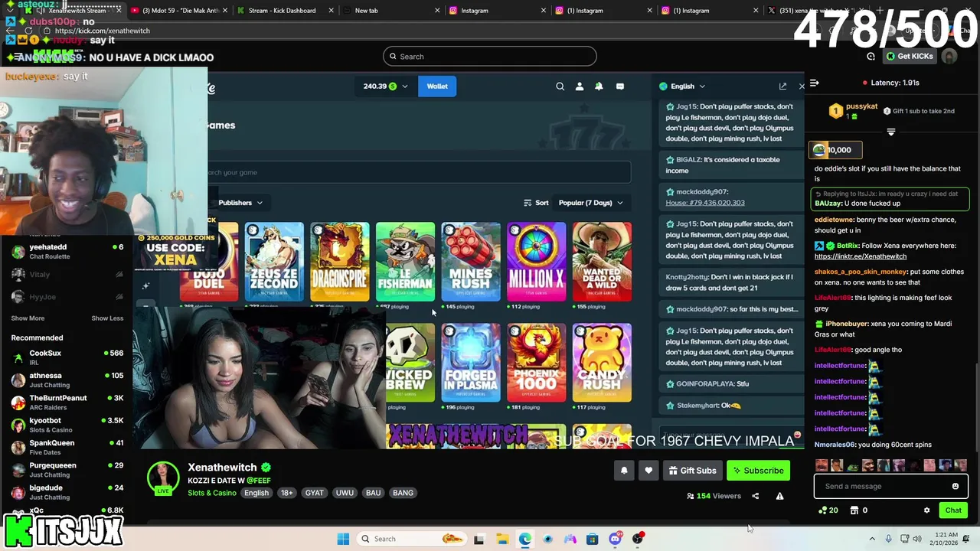Click the green Subscribe button
This screenshot has width=980, height=551.
pyautogui.click(x=758, y=471)
